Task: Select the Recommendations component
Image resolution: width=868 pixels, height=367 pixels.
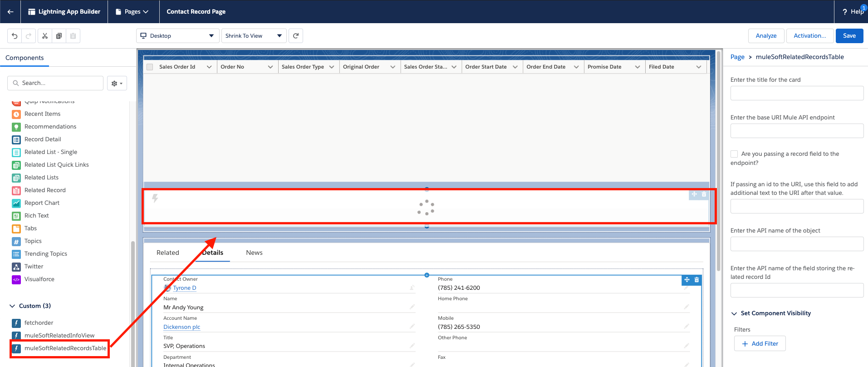Action: click(50, 127)
